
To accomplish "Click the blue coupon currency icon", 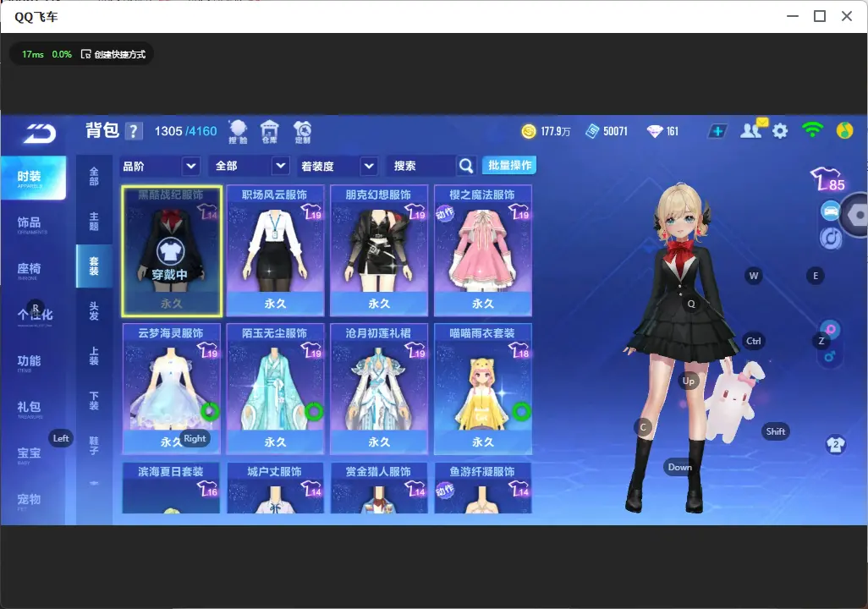I will (592, 131).
